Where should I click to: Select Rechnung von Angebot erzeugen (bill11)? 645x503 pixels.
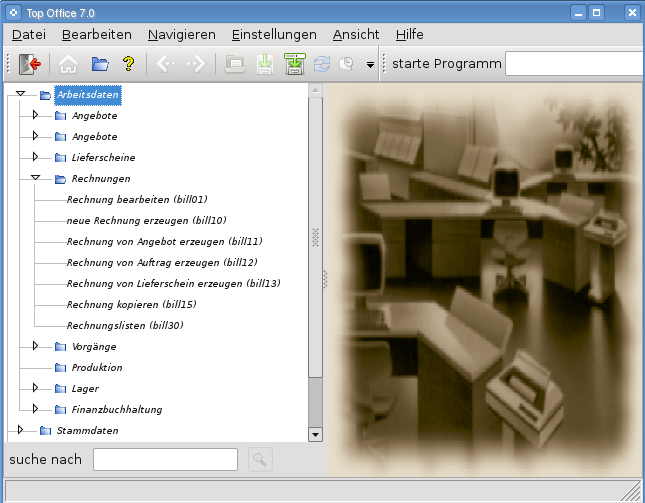coord(165,242)
